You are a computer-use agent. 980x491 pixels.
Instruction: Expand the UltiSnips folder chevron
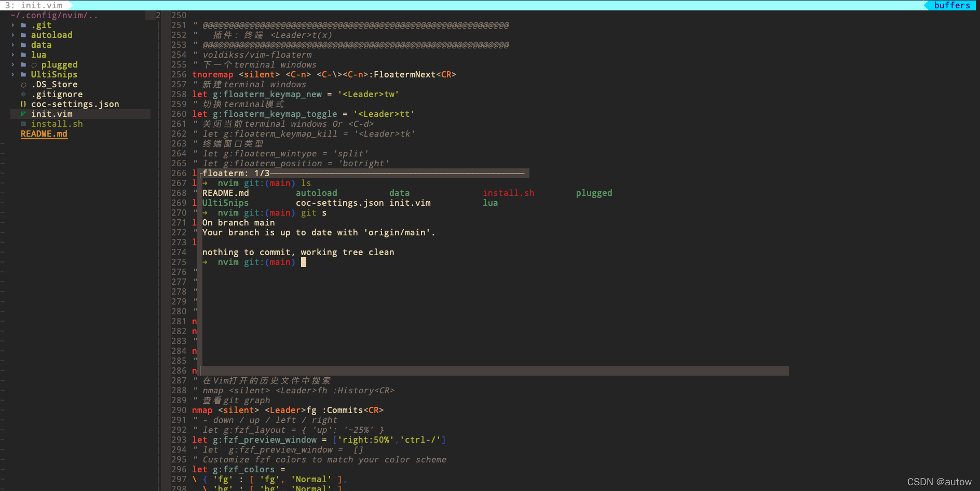click(x=13, y=75)
